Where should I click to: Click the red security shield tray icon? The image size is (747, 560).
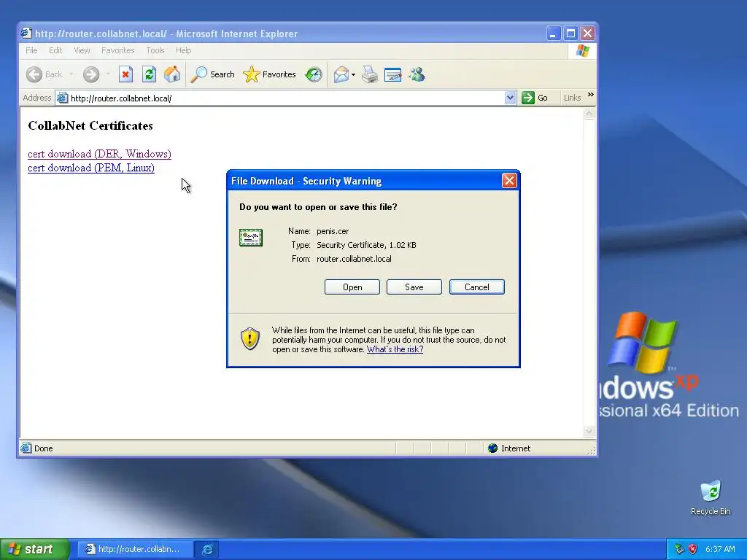click(x=693, y=549)
